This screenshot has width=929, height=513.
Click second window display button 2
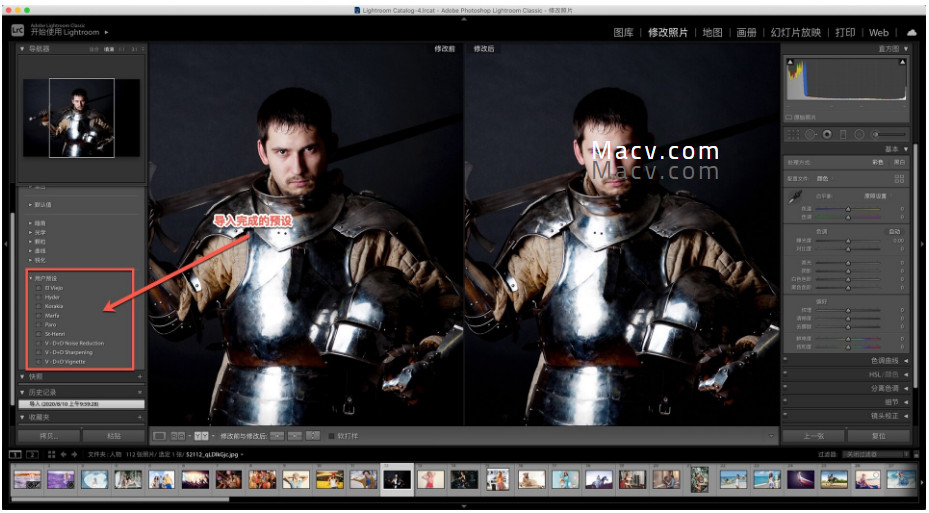pyautogui.click(x=32, y=454)
